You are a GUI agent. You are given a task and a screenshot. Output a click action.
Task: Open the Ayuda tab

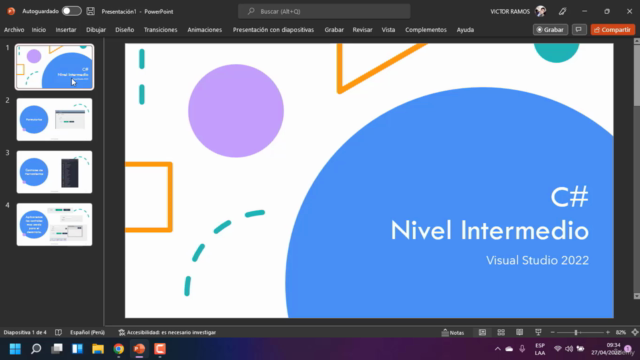(x=465, y=30)
